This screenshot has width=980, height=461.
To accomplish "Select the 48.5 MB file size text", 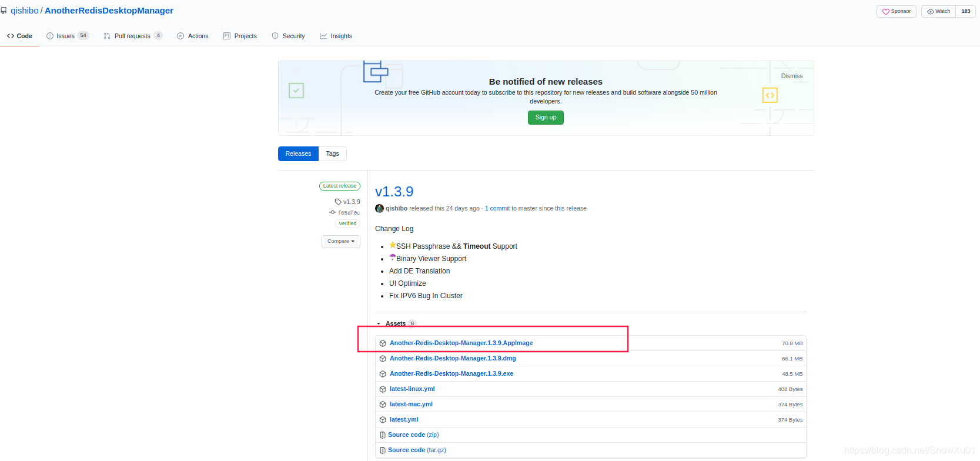I will (x=792, y=374).
